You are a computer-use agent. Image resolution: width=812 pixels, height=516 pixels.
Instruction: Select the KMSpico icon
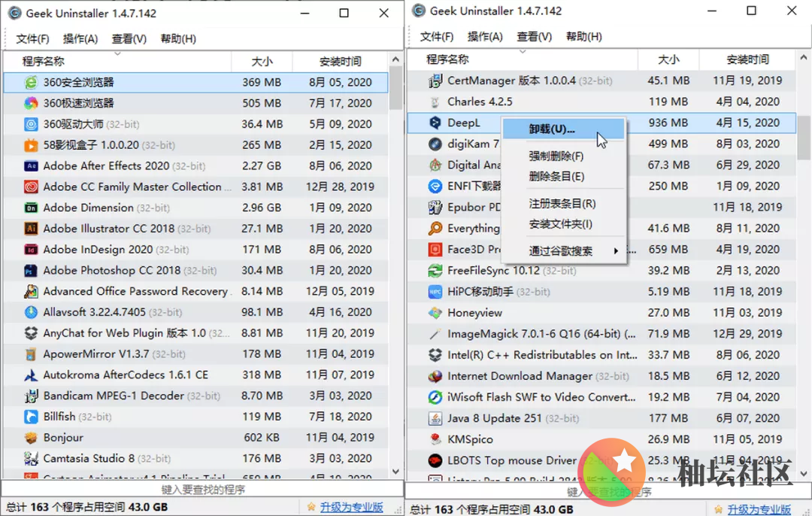click(x=435, y=439)
